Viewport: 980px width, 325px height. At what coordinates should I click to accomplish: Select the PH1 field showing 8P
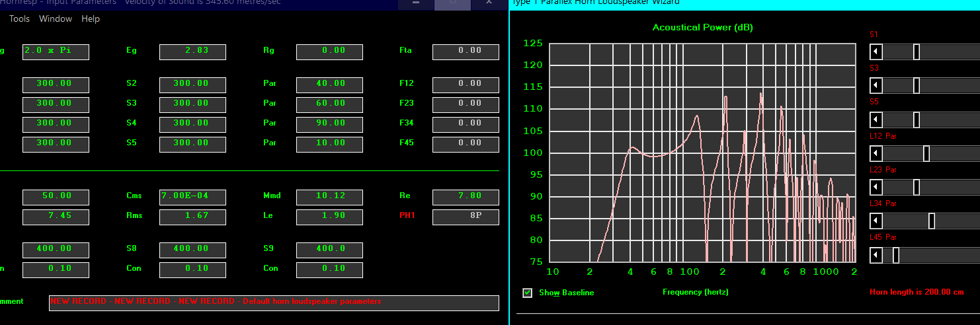point(466,217)
